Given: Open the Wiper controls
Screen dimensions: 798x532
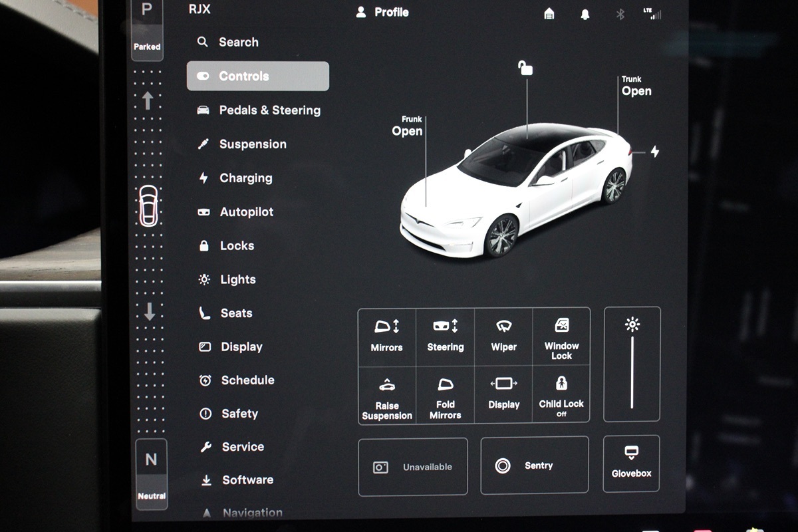Looking at the screenshot, I should pyautogui.click(x=503, y=336).
